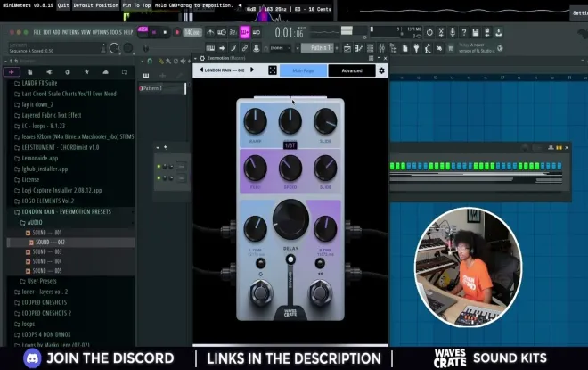This screenshot has width=588, height=370.
Task: Go to next Evermotion preset arrow
Action: click(252, 70)
